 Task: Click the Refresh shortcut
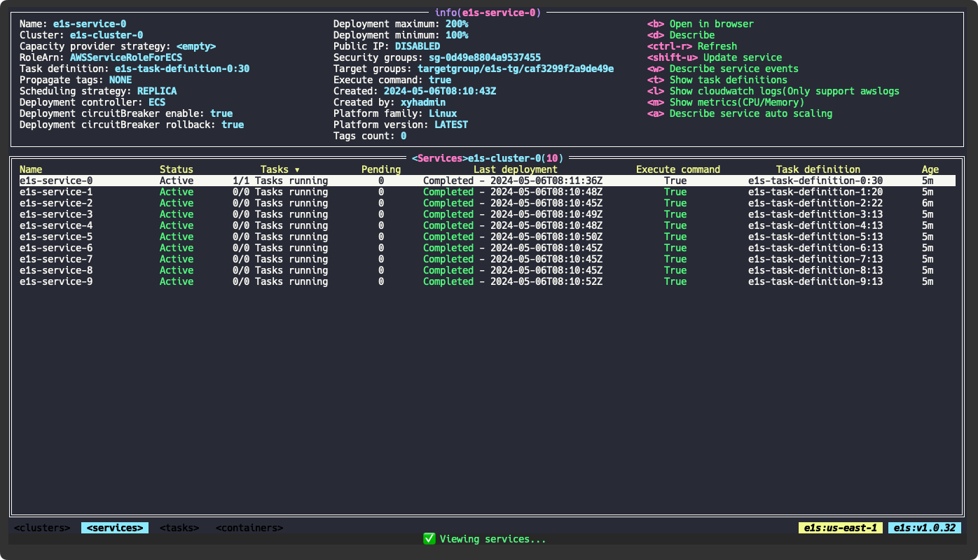[x=692, y=46]
